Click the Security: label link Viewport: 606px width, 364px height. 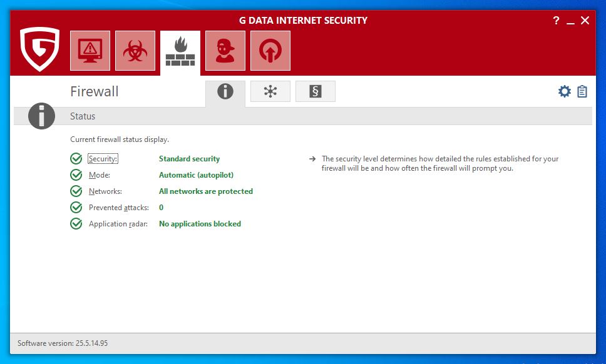click(103, 159)
